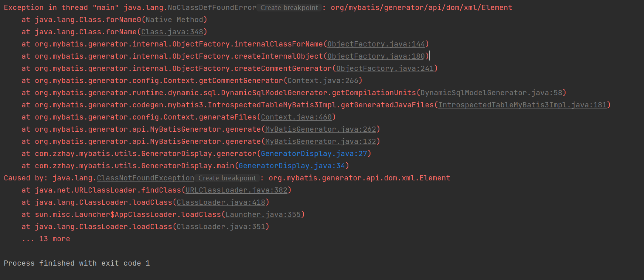Open the NoClassDefFoundError exception link

212,7
